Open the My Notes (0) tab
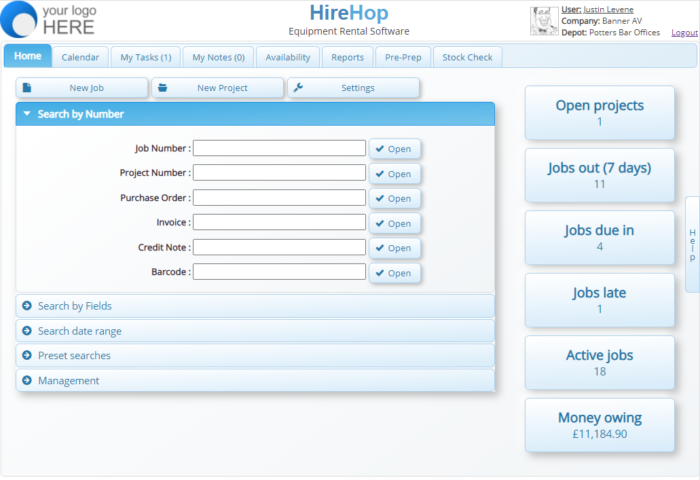This screenshot has height=480, width=700. click(218, 57)
